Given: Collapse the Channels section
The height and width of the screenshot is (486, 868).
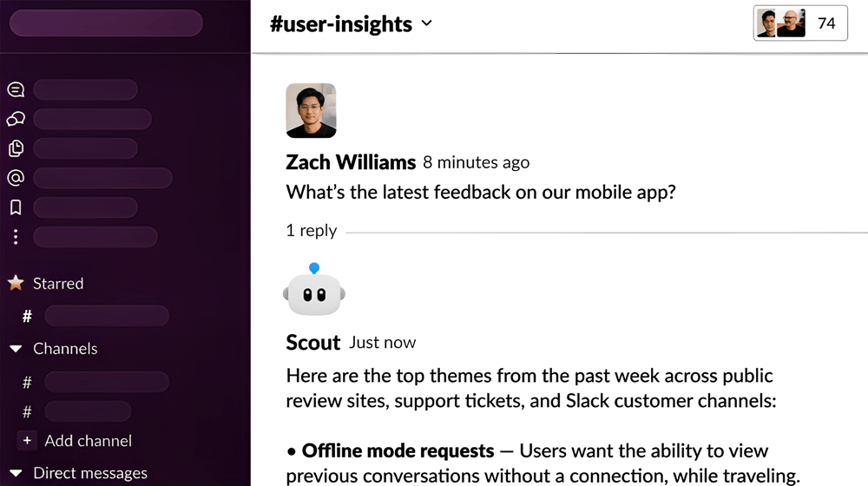Looking at the screenshot, I should 16,349.
